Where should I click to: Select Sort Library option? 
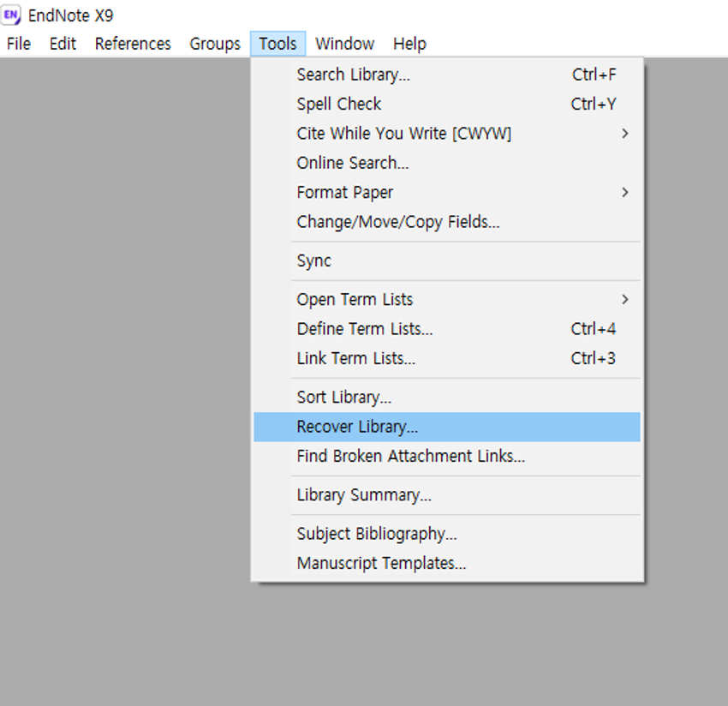(x=447, y=398)
